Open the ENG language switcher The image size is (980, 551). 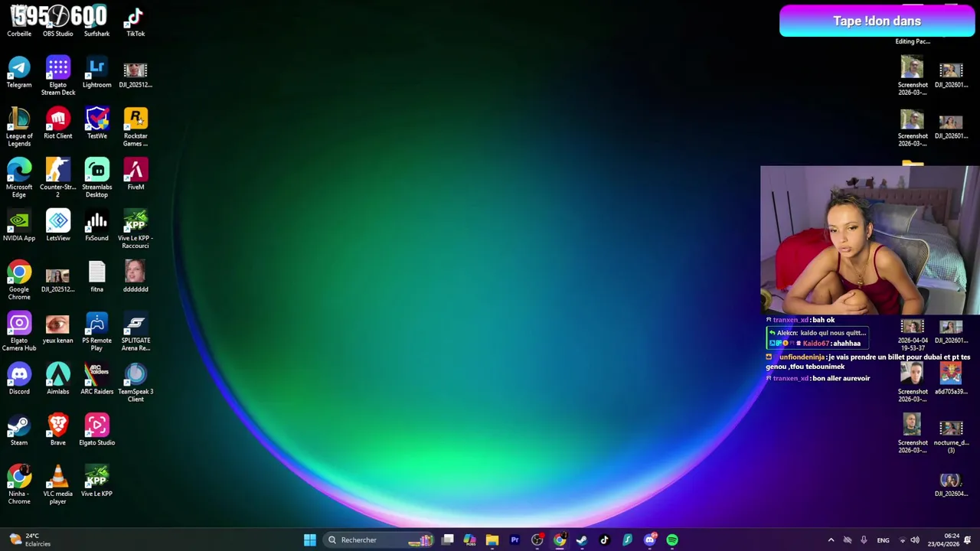pyautogui.click(x=883, y=540)
